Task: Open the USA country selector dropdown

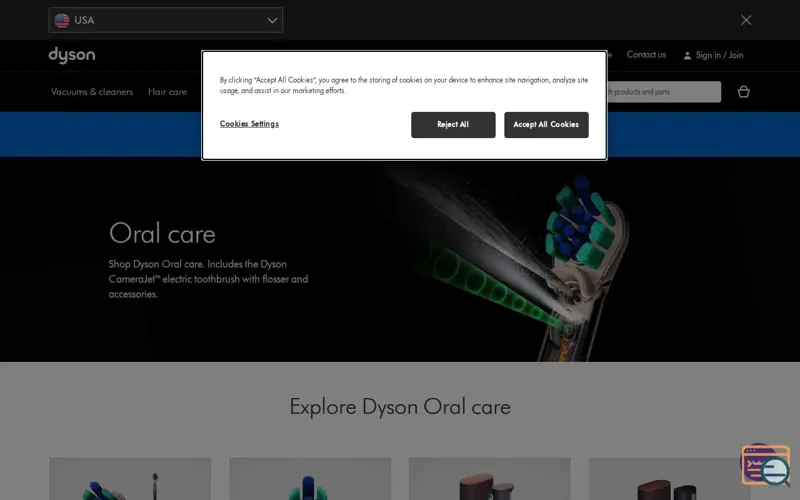Action: coord(166,20)
